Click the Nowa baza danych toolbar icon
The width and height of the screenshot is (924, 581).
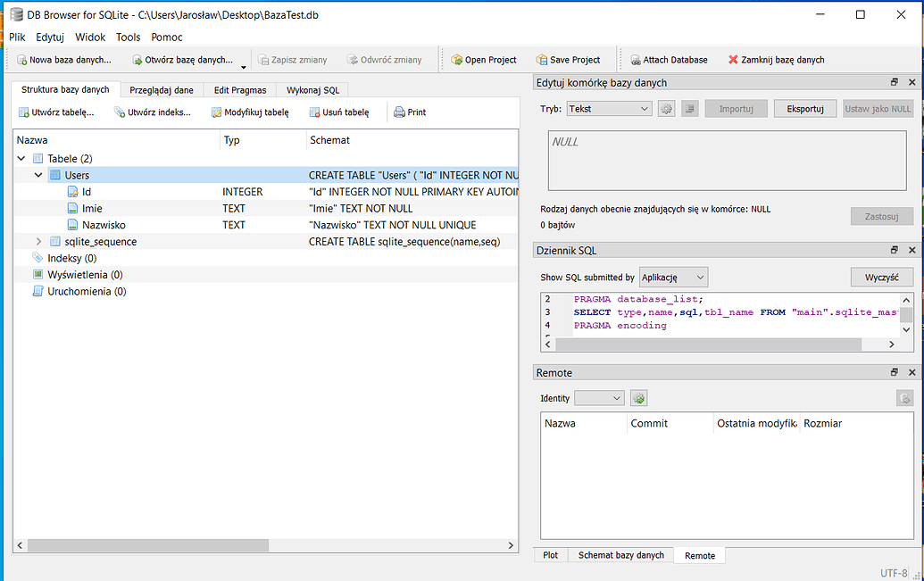pyautogui.click(x=22, y=60)
